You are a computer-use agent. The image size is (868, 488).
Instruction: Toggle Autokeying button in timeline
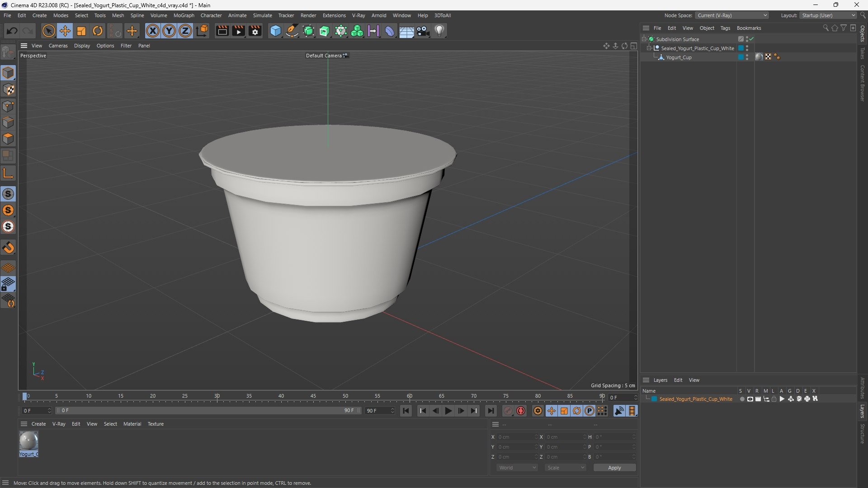pos(521,411)
